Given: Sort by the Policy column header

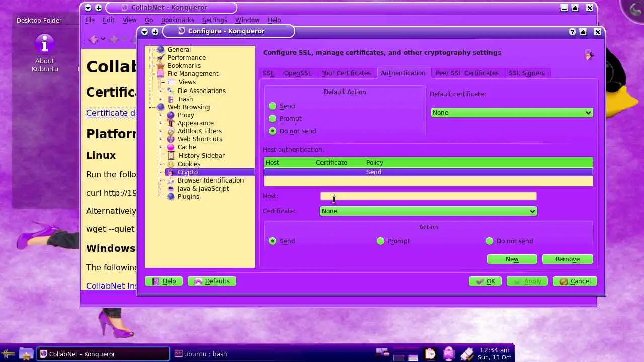Looking at the screenshot, I should (374, 162).
